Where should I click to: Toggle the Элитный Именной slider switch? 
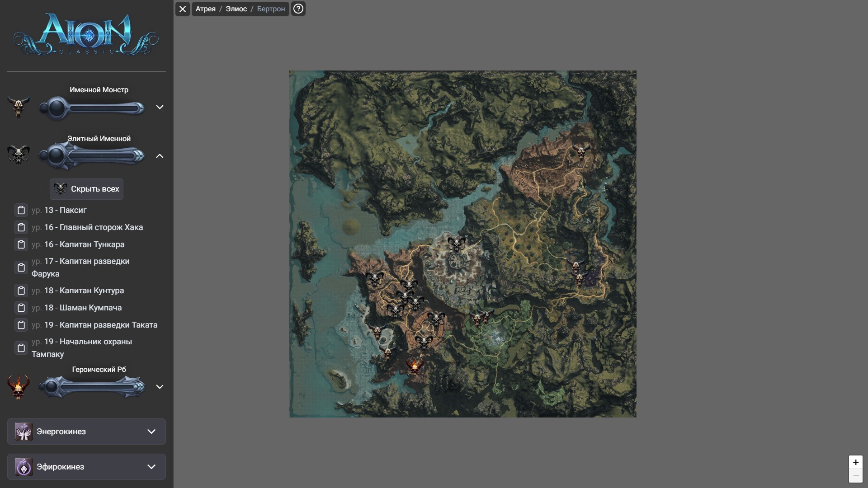pyautogui.click(x=92, y=156)
